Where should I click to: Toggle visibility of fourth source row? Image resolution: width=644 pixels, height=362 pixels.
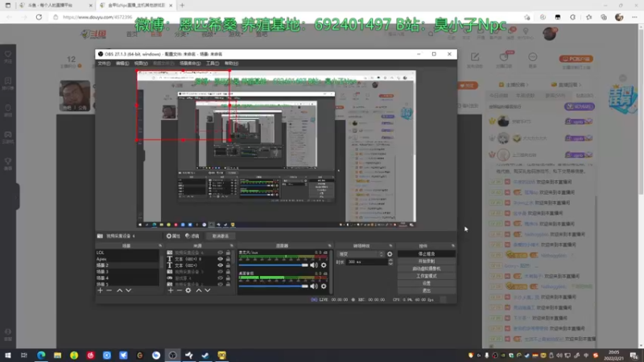[x=220, y=272]
